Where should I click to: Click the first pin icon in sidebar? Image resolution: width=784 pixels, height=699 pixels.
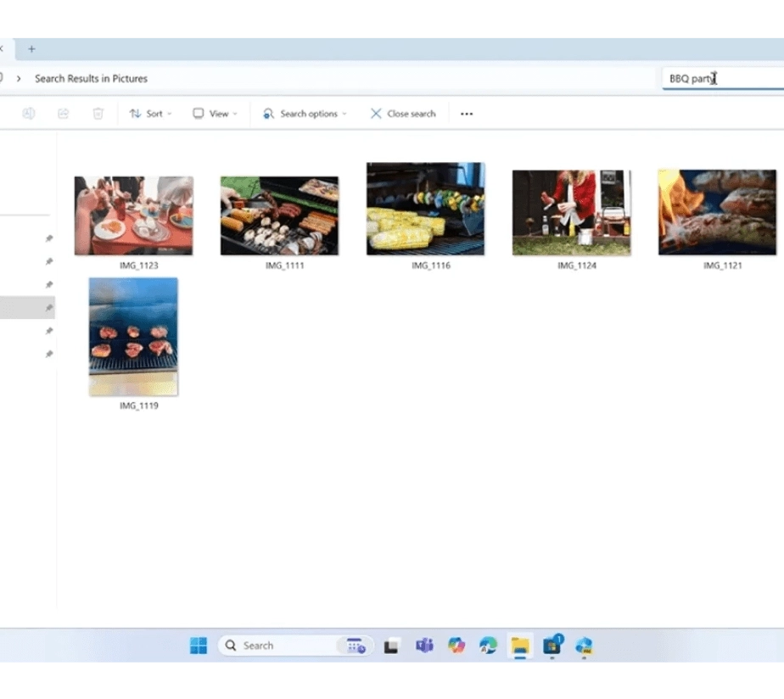49,238
